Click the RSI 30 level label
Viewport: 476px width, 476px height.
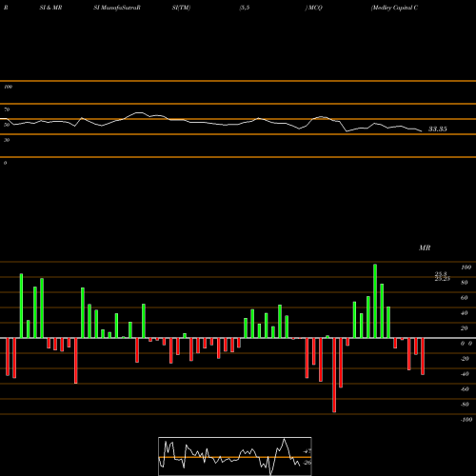point(7,140)
